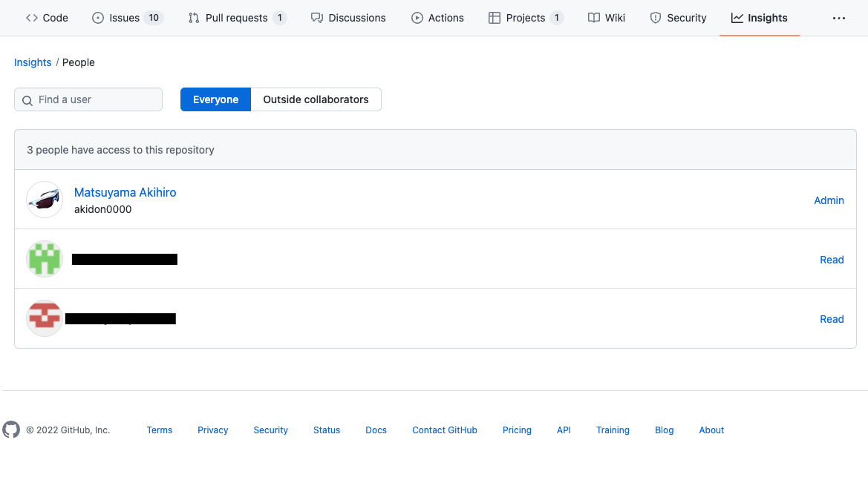
Task: Switch to the Actions tab
Action: (x=437, y=18)
